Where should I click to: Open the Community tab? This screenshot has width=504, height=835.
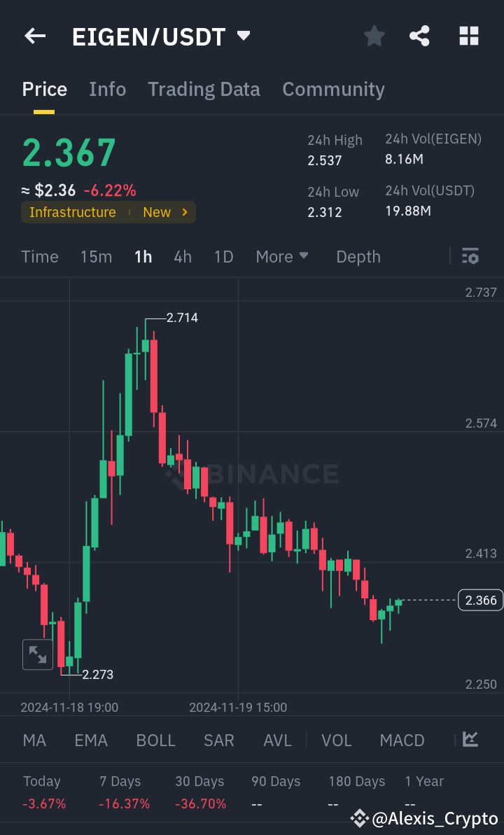coord(333,89)
